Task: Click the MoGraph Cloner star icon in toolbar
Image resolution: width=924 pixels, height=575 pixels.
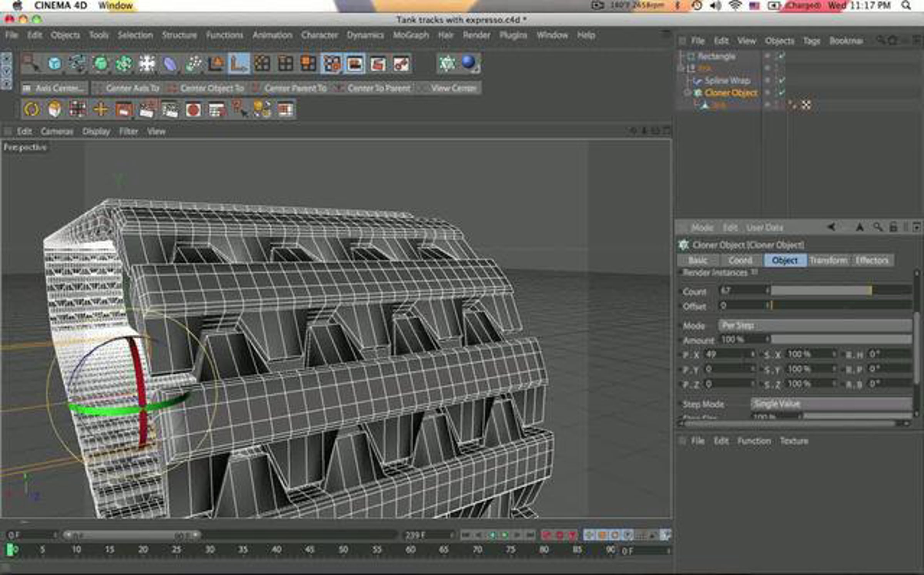Action: point(447,63)
